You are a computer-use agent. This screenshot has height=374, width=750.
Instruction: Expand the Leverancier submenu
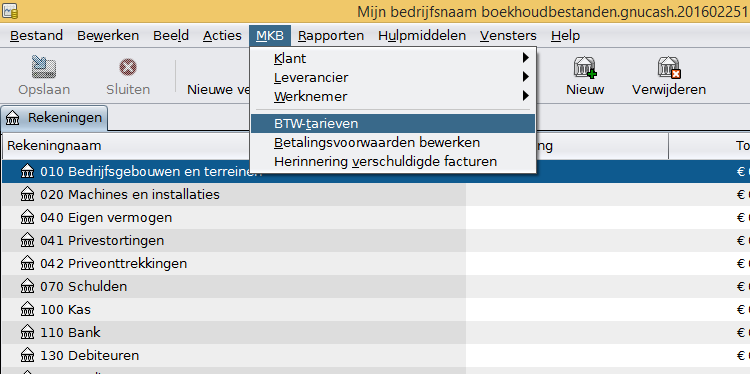(x=393, y=77)
